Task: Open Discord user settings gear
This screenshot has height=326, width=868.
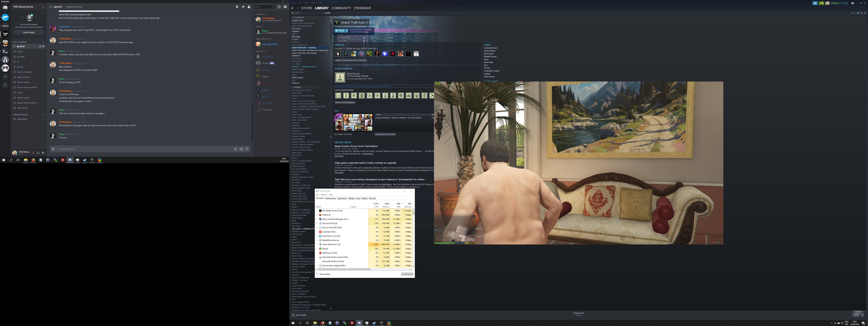Action: click(x=43, y=153)
